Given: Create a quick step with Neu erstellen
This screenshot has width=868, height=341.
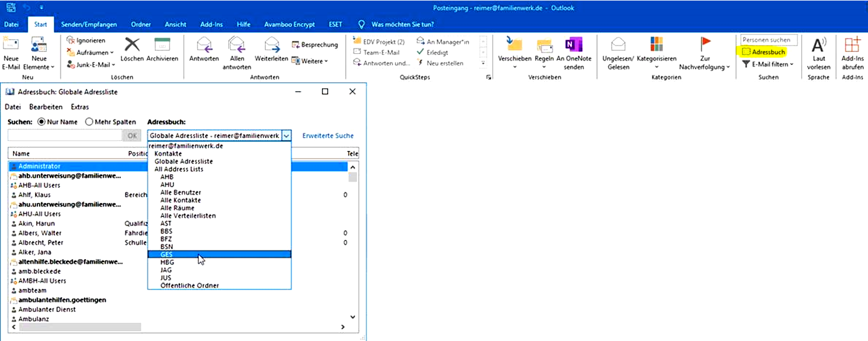Looking at the screenshot, I should (x=440, y=63).
